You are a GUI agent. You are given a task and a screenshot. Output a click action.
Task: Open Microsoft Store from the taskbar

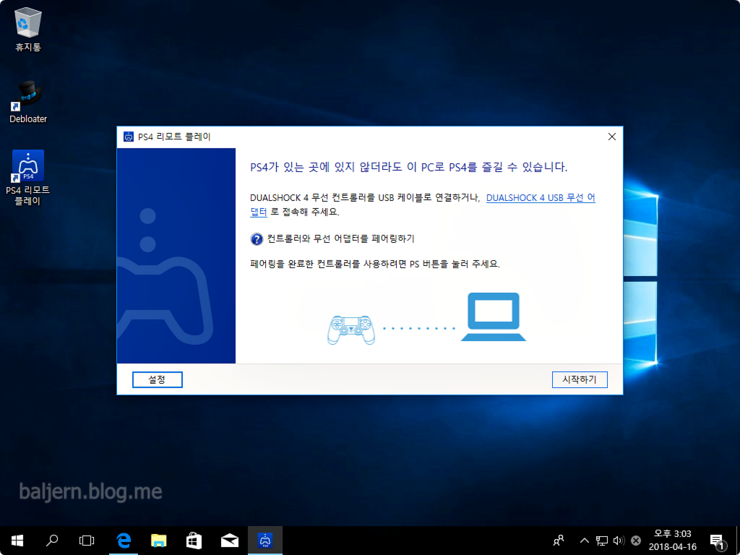[x=194, y=541]
